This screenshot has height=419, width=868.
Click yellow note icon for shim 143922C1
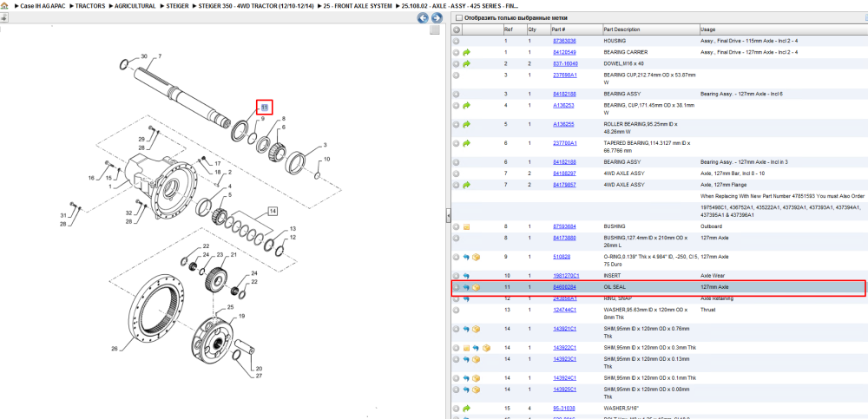pyautogui.click(x=466, y=348)
